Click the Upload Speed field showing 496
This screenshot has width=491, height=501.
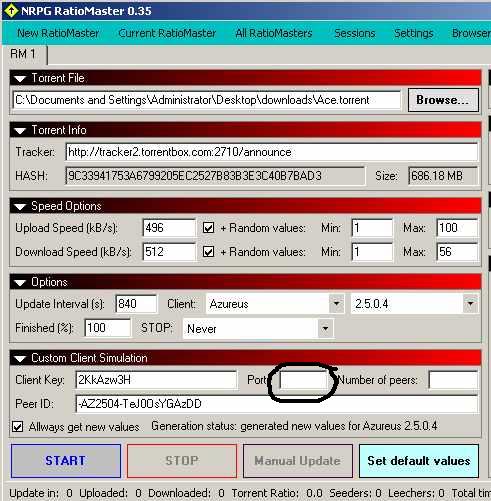(169, 228)
